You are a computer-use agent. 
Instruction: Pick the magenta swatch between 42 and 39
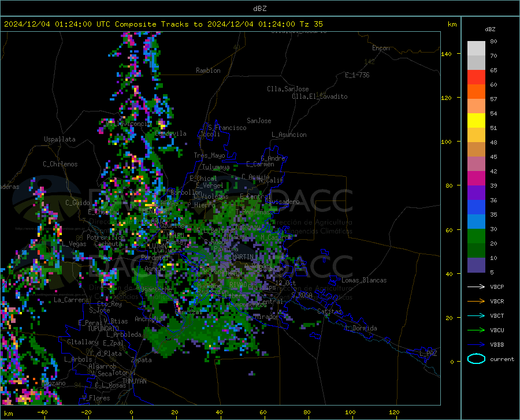pyautogui.click(x=476, y=179)
